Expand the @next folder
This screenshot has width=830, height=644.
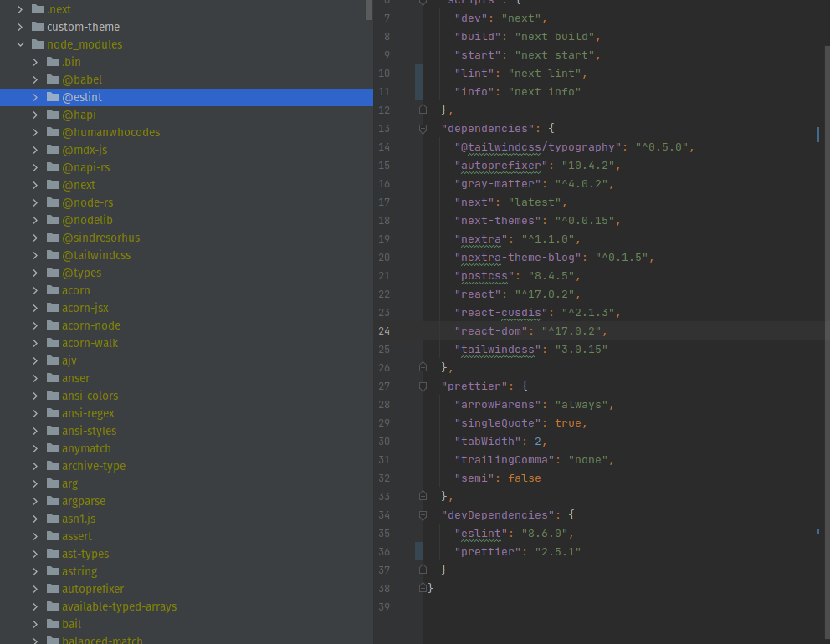click(x=35, y=185)
